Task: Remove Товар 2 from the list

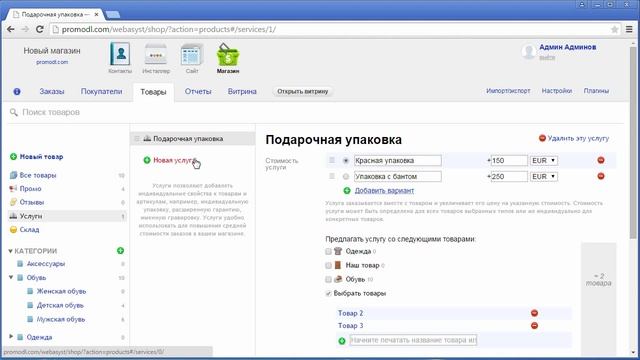Action: click(534, 313)
